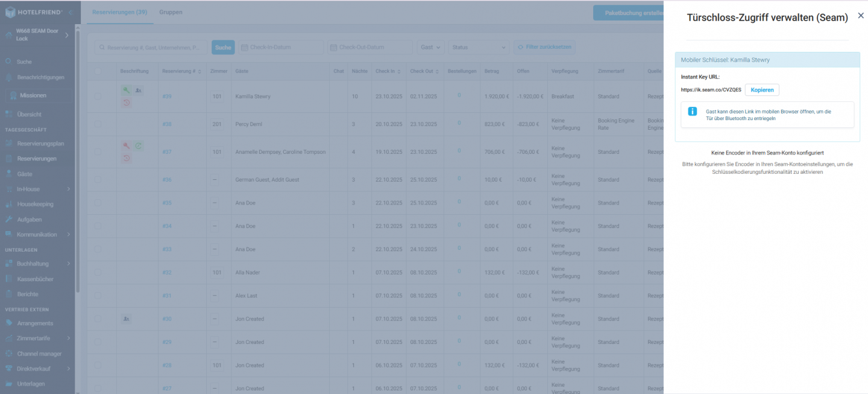Click the blue info icon in the Seam panel

pyautogui.click(x=693, y=112)
